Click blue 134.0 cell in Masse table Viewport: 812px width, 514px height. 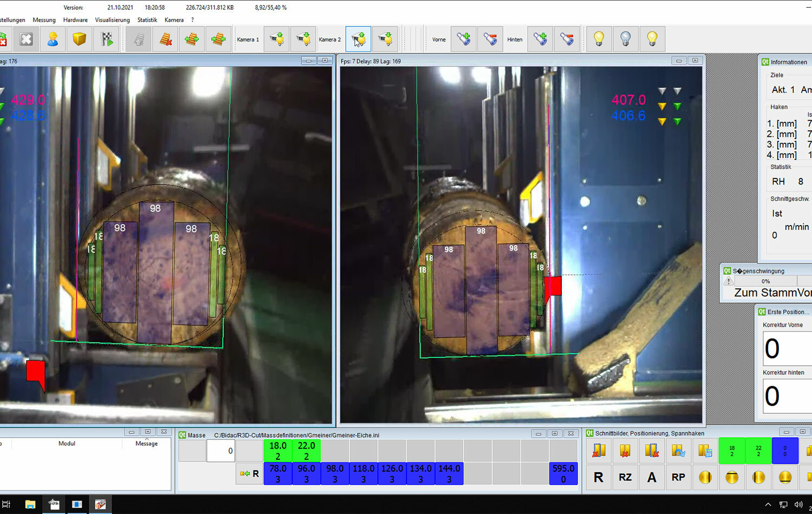click(x=421, y=473)
